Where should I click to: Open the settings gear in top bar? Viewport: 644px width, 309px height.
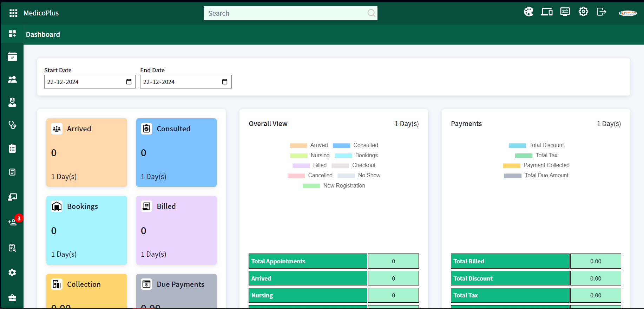583,12
